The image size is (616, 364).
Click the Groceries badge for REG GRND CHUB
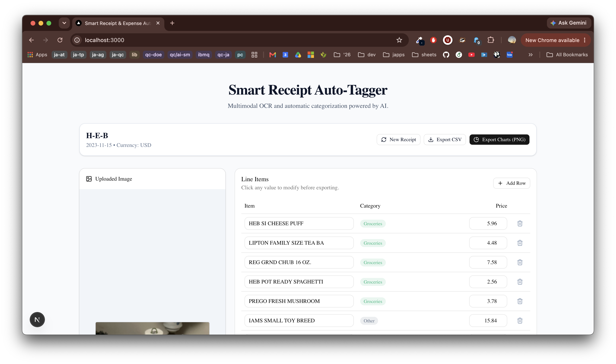click(x=373, y=262)
